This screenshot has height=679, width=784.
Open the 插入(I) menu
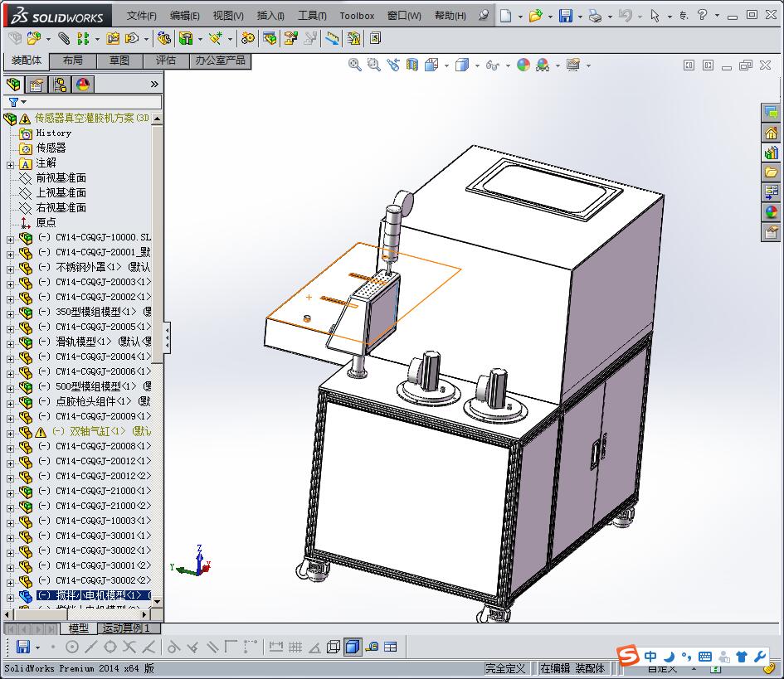tap(270, 16)
